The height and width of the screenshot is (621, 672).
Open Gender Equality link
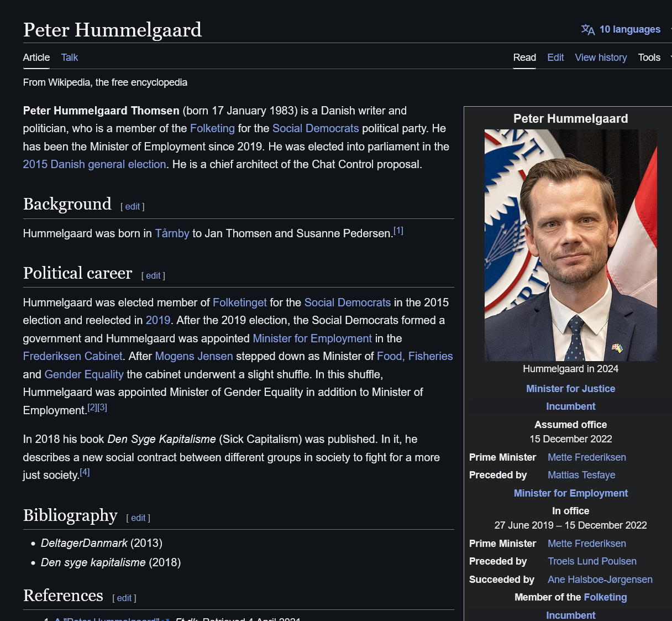[84, 374]
